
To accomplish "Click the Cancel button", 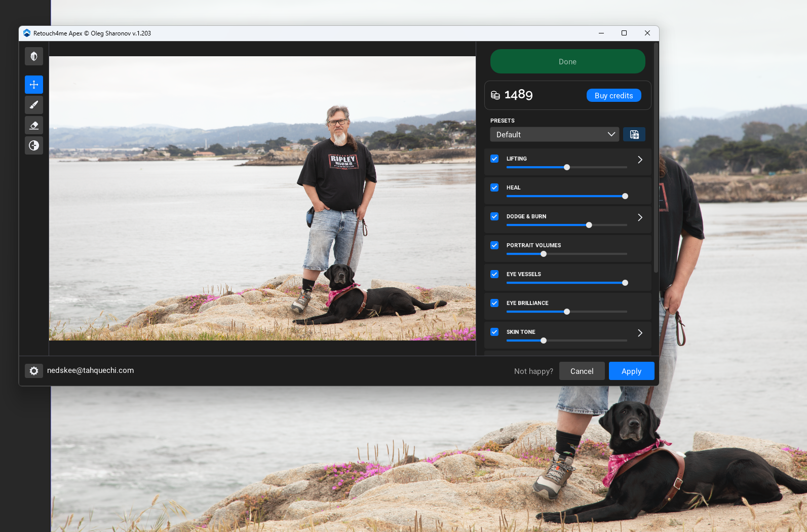I will coord(582,371).
